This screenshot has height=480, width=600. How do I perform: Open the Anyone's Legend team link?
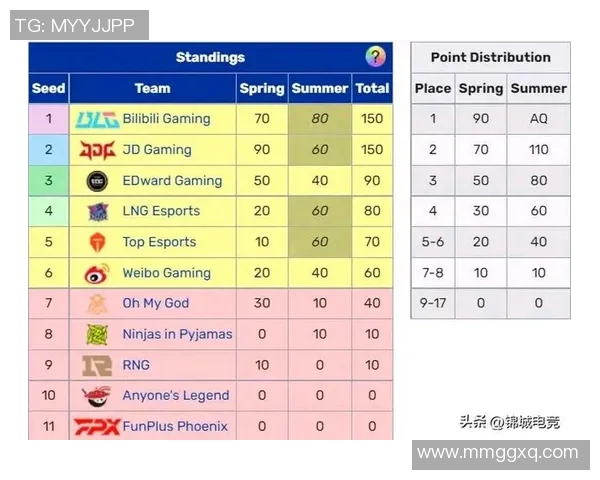[175, 396]
